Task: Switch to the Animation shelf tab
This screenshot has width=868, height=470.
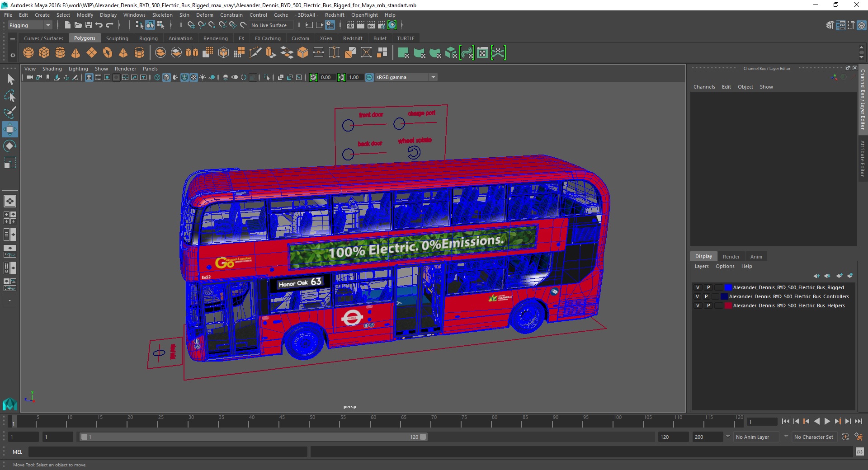Action: (x=180, y=38)
